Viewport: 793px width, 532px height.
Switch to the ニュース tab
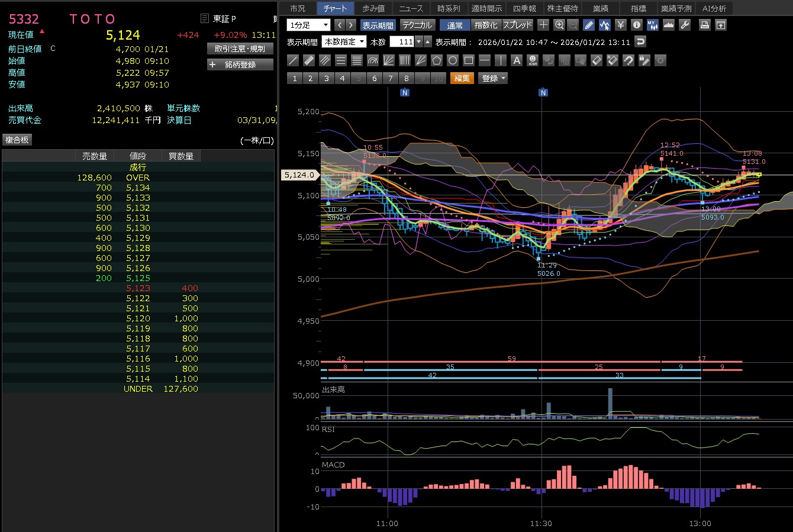coord(411,8)
